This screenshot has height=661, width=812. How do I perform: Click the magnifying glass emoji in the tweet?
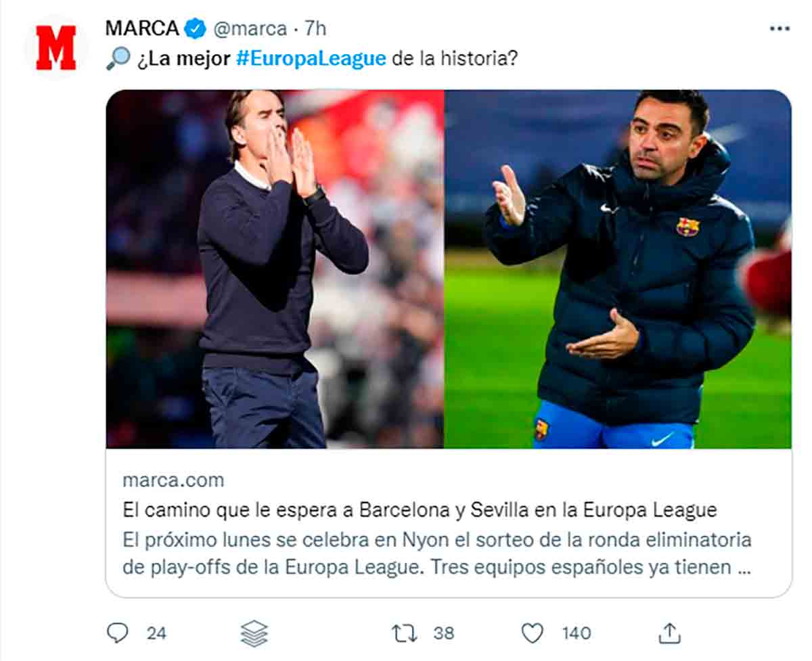(118, 59)
